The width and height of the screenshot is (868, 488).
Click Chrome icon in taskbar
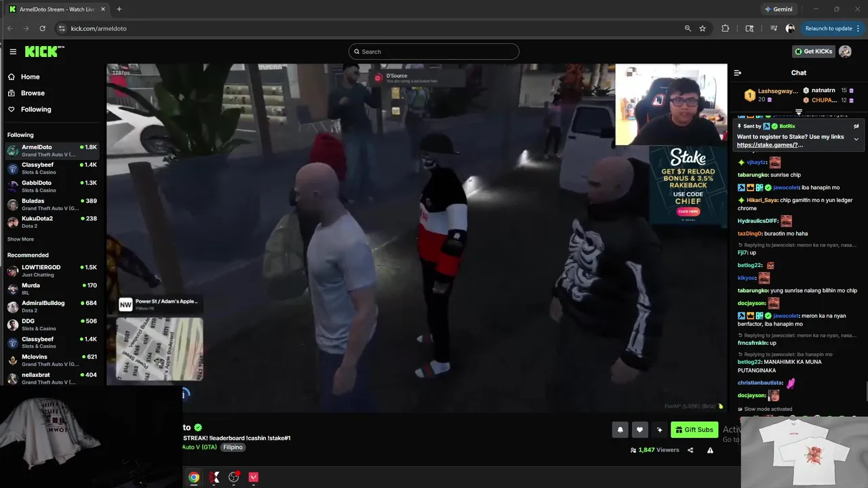[194, 477]
